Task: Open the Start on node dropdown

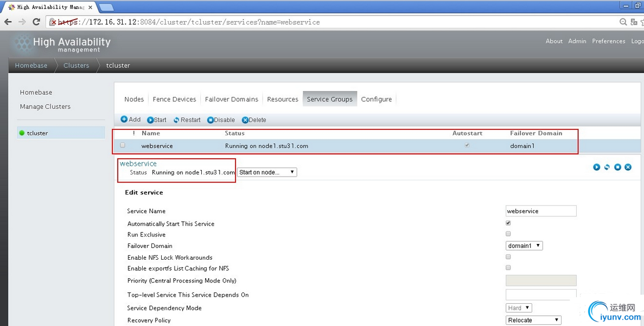Action: (267, 172)
